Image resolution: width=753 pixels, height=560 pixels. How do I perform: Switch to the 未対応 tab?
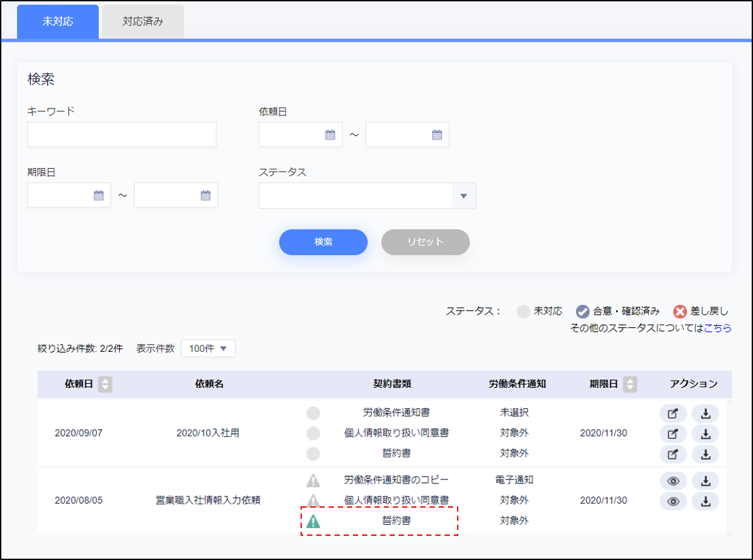[58, 22]
